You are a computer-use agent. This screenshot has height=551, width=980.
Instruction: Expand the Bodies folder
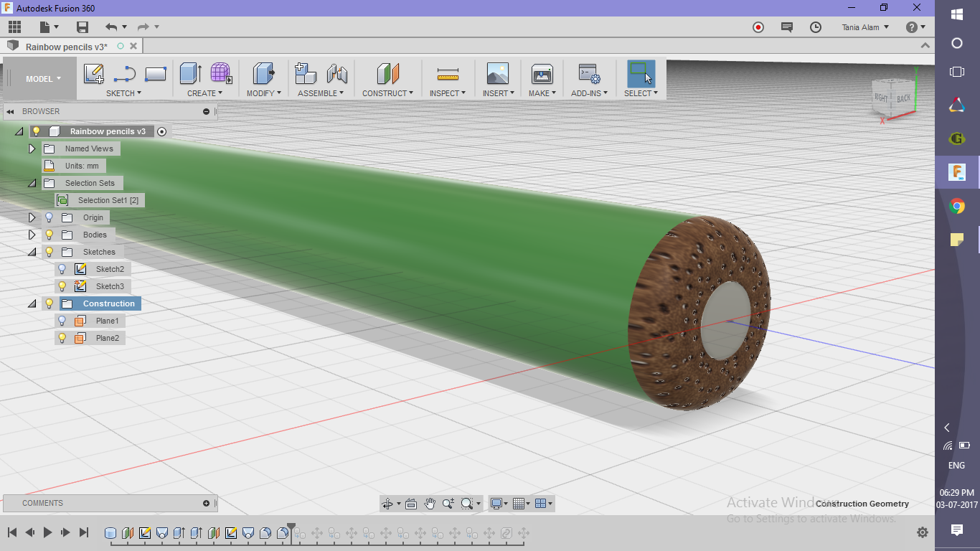(32, 235)
